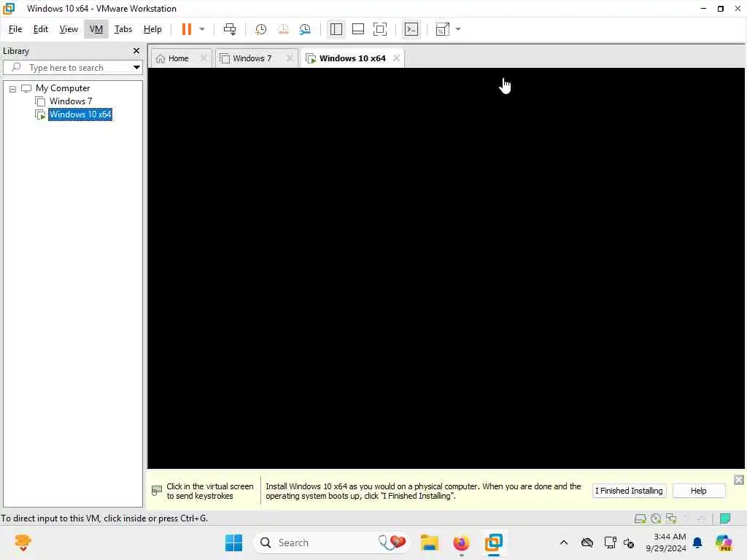Click the green message log icon
Viewport: 747px width, 560px height.
coord(725,518)
